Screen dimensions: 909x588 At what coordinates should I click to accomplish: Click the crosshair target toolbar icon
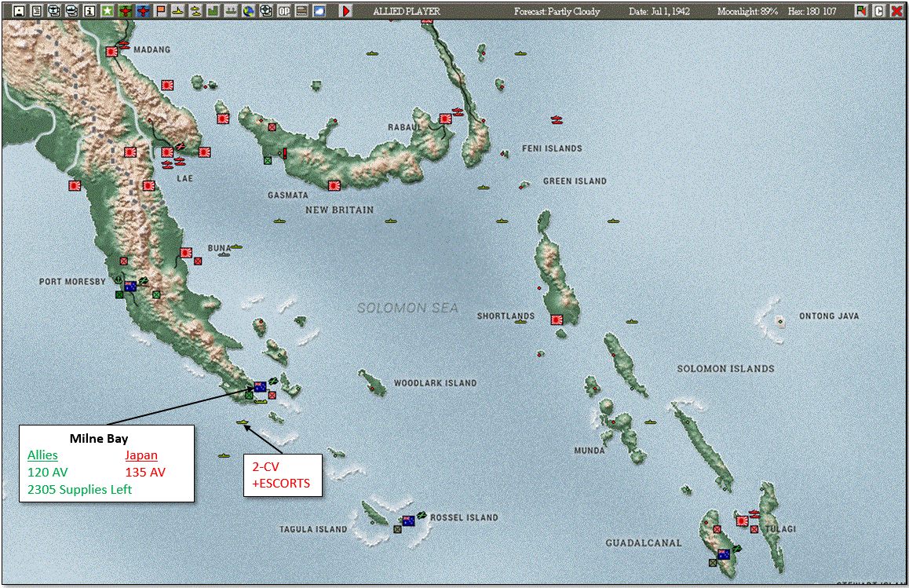coord(266,10)
